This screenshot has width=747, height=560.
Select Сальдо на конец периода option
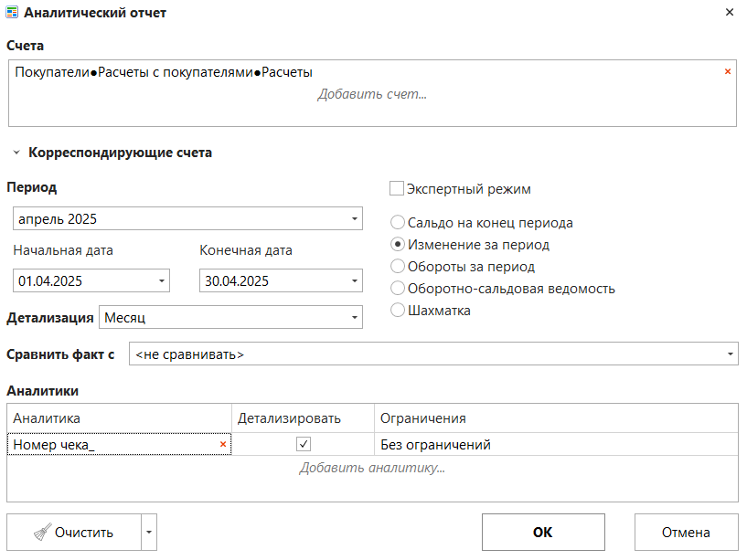pos(398,223)
